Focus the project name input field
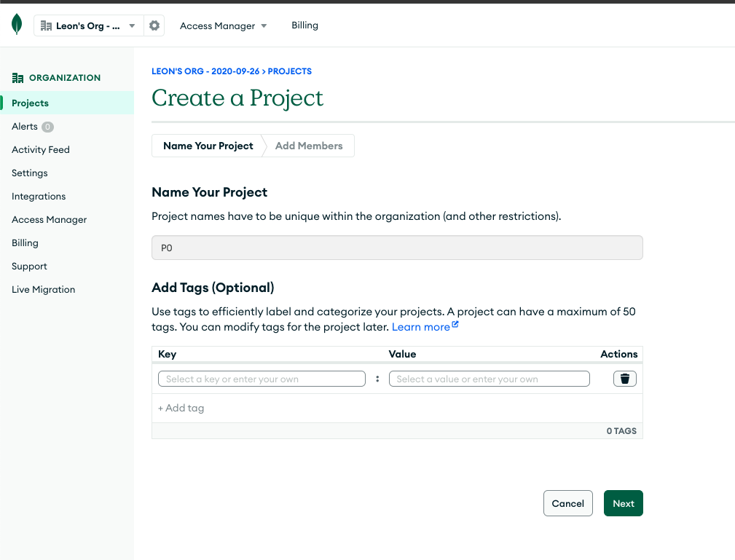Viewport: 735px width, 560px height. click(397, 248)
